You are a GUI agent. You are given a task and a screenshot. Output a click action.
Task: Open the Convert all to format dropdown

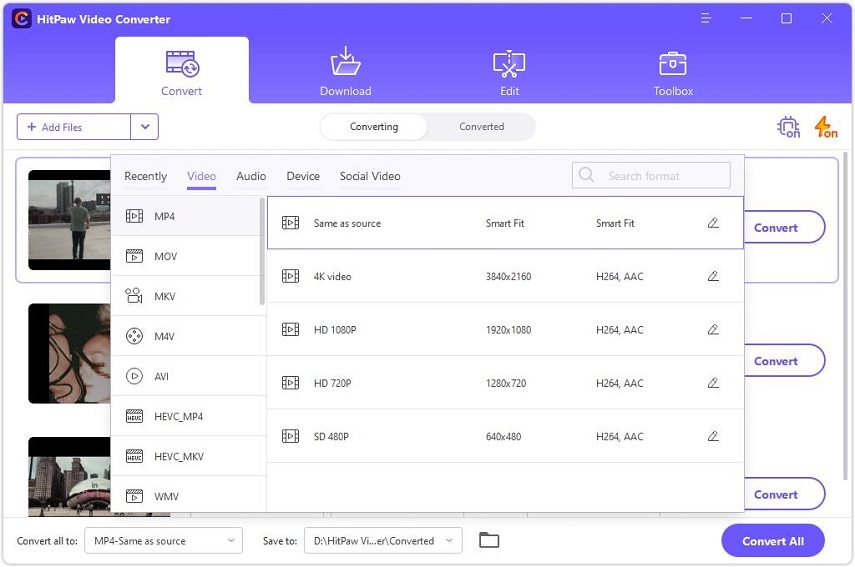163,541
